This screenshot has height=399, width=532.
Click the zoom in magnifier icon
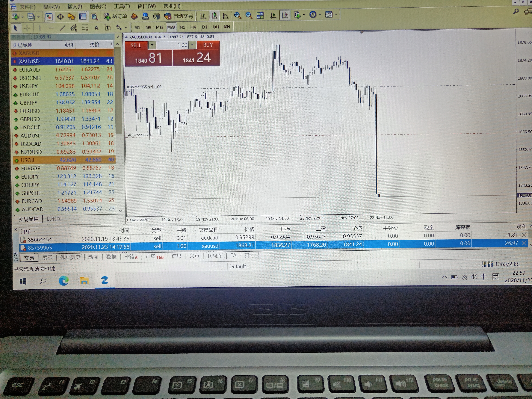click(x=237, y=15)
